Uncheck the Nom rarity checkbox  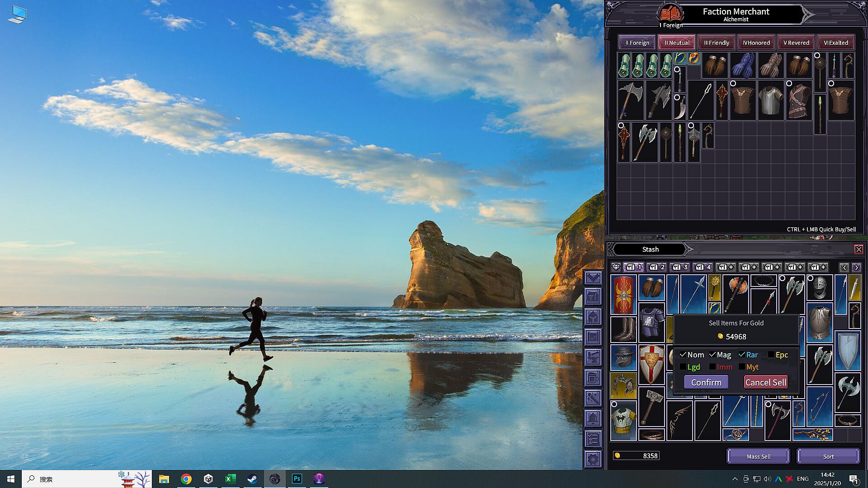pos(683,355)
